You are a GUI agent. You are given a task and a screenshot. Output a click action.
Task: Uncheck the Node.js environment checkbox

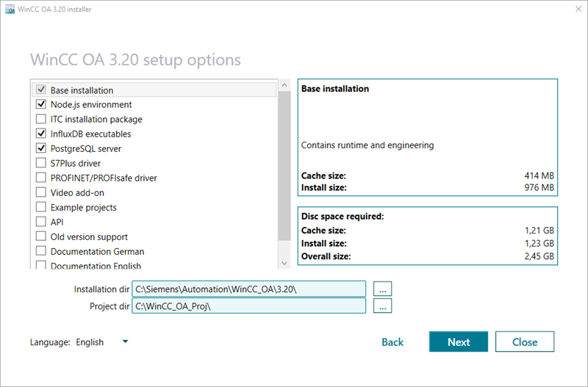[x=41, y=105]
